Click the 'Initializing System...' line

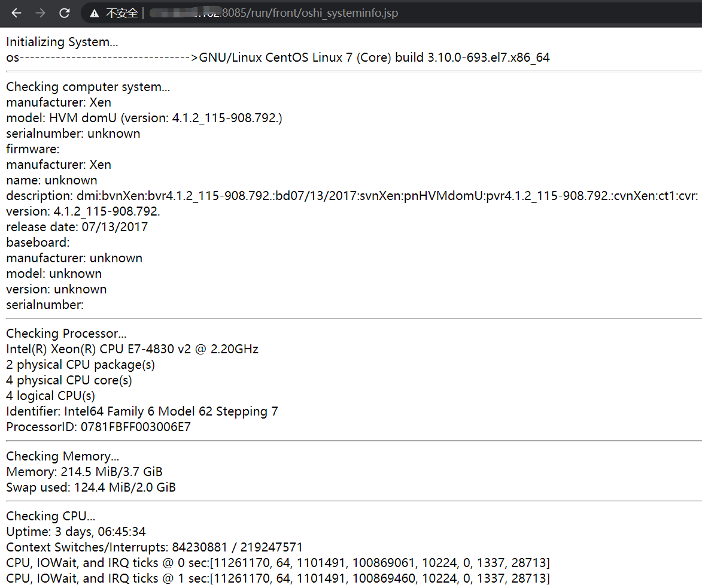pyautogui.click(x=62, y=42)
